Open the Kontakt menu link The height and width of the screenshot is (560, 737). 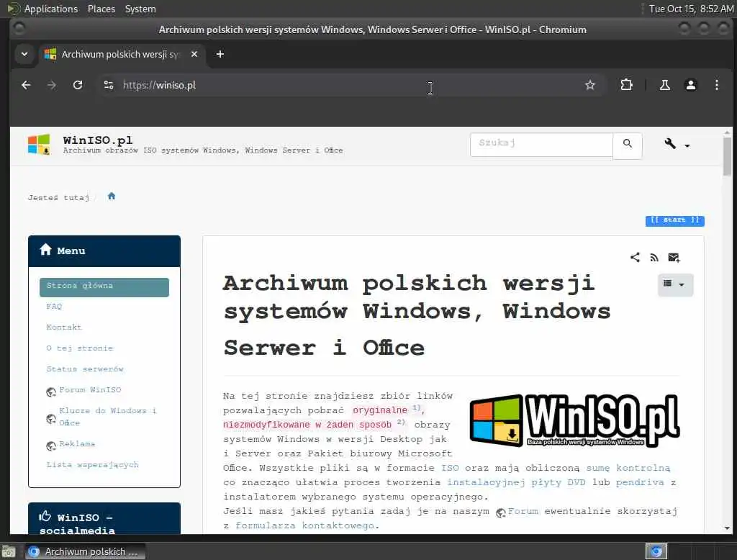point(64,328)
